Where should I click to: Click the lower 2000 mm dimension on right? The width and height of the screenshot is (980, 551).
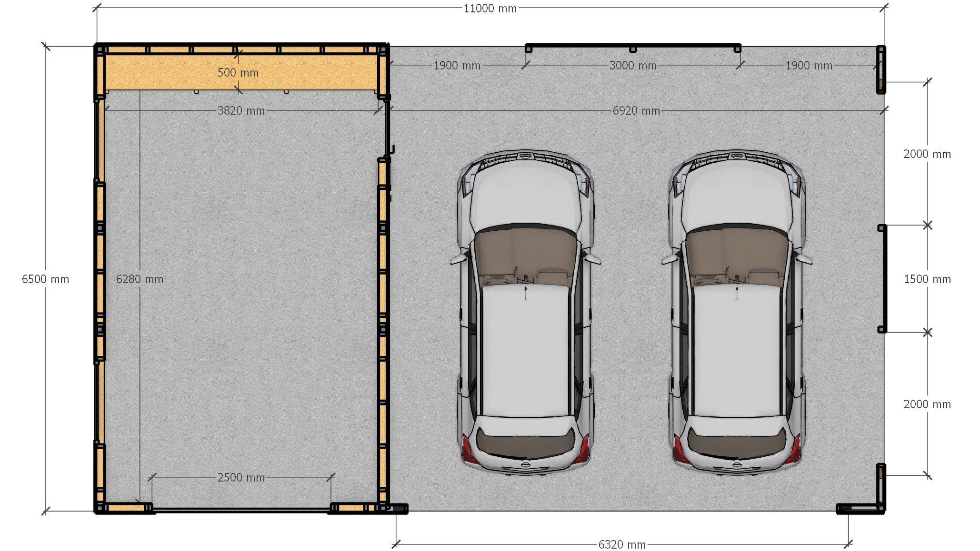[x=927, y=404]
